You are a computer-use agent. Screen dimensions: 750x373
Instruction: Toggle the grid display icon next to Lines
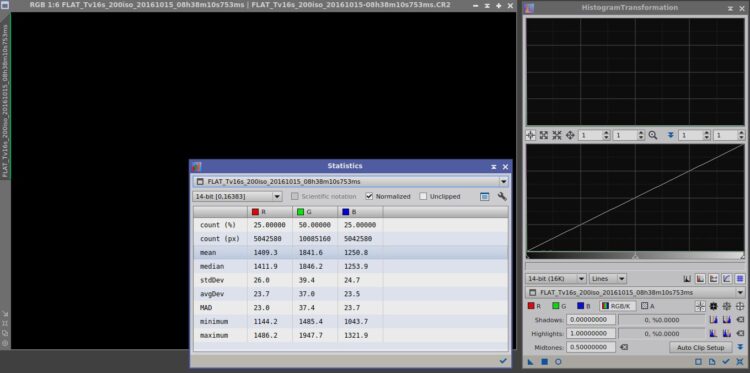(x=739, y=278)
